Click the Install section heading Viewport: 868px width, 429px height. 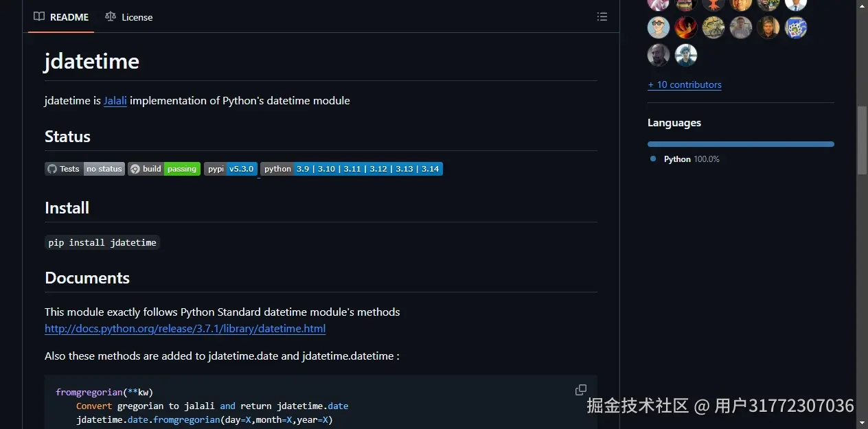(67, 208)
